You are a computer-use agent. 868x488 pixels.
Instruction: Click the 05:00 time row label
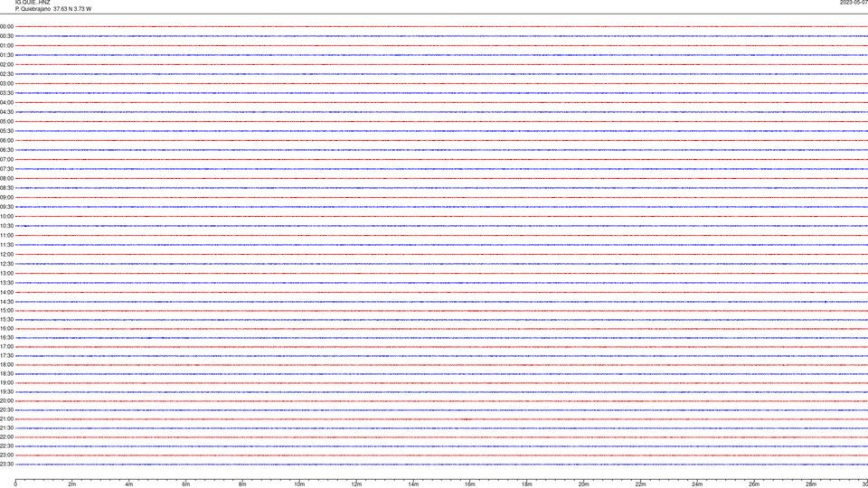click(6, 122)
